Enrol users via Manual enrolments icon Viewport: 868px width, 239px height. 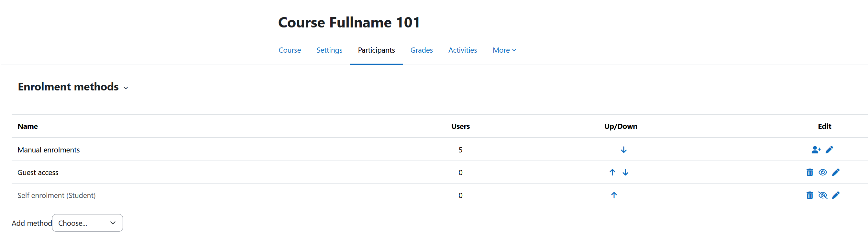pyautogui.click(x=816, y=150)
